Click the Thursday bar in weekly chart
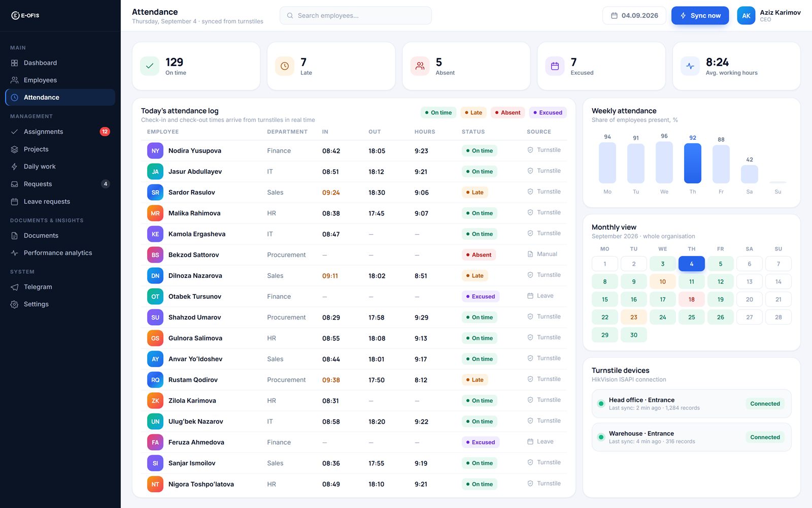812x508 pixels. (x=693, y=163)
